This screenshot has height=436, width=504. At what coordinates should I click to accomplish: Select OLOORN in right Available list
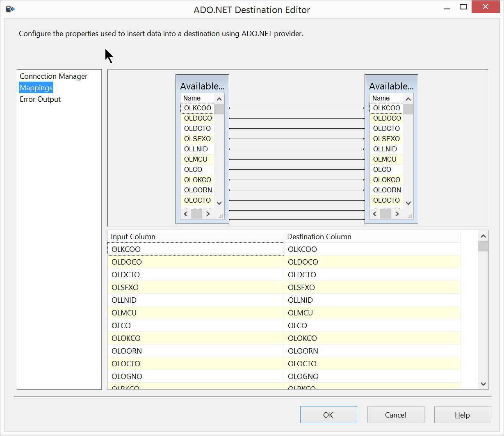coord(386,190)
